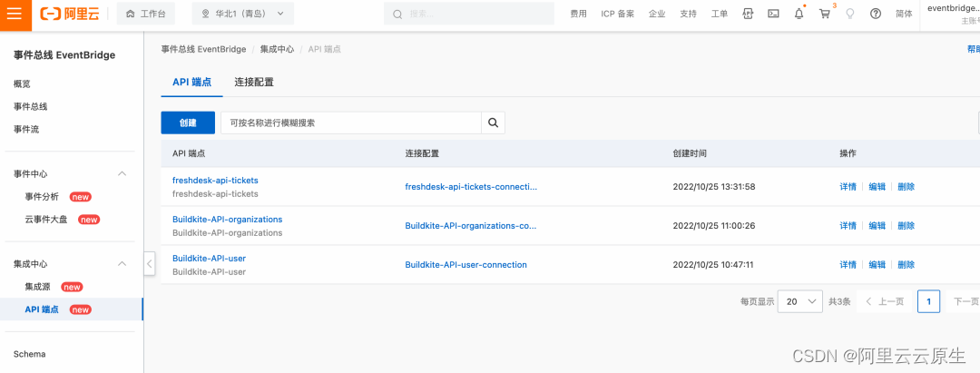Switch to the 连接配置 tab
The image size is (980, 373).
point(254,82)
